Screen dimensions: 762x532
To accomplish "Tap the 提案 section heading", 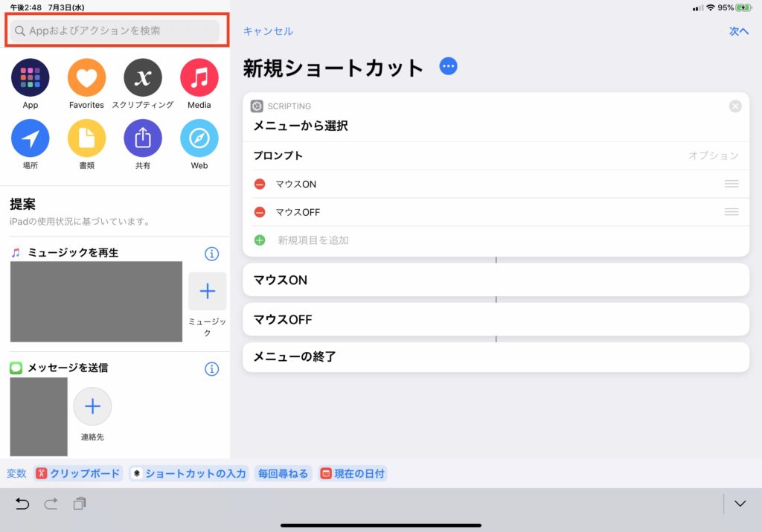I will 22,204.
